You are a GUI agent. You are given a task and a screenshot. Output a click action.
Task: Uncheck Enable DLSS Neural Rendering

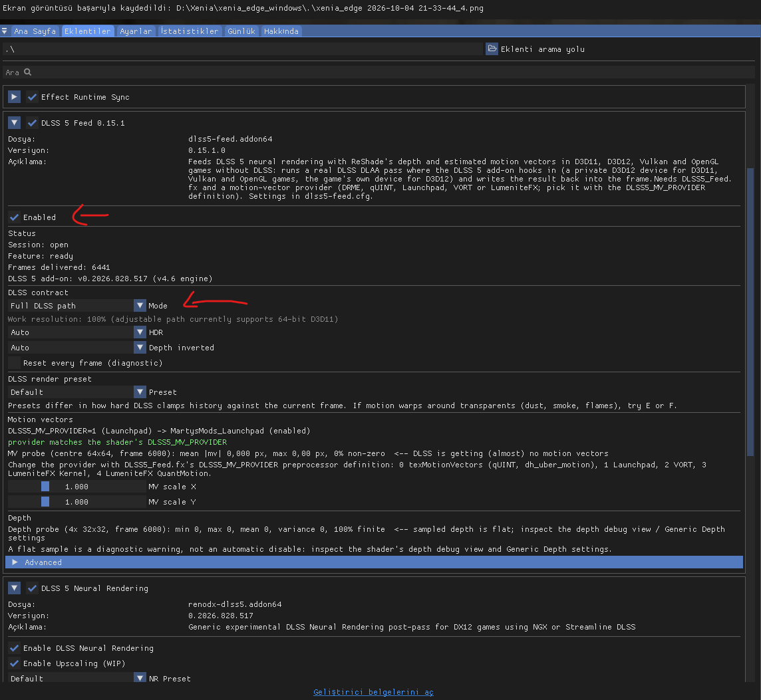[14, 648]
